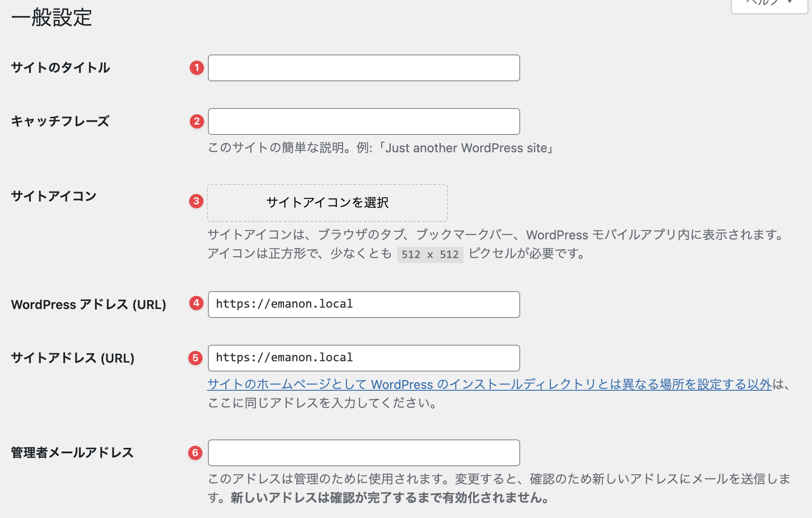The image size is (812, 518).
Task: Select the WordPress アドレス (URL) label
Action: [88, 305]
